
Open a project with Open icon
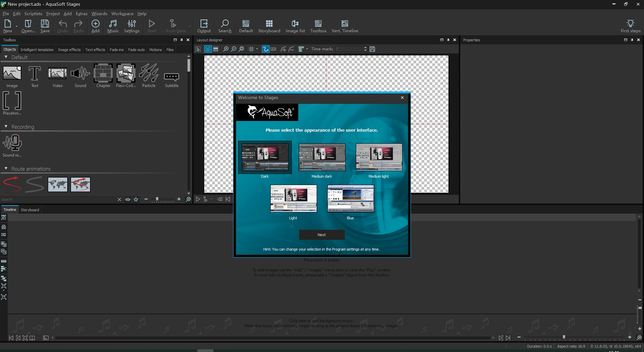(28, 26)
